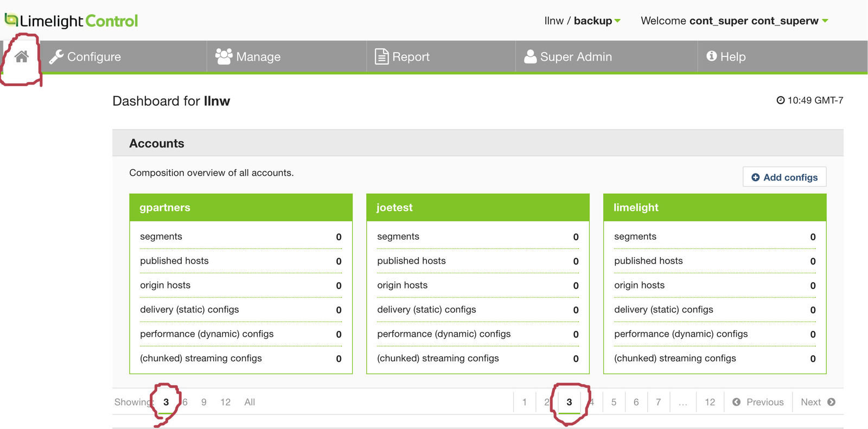Show All accounts per page

[250, 402]
